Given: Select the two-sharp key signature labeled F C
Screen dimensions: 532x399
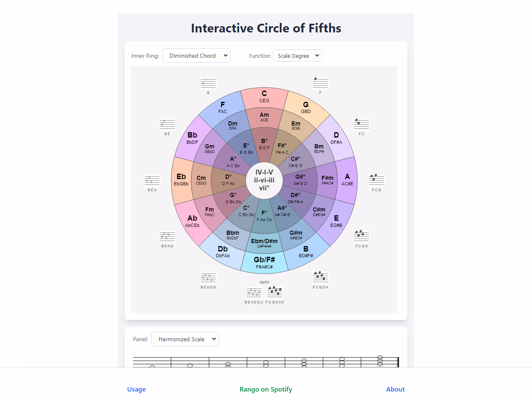Looking at the screenshot, I should pyautogui.click(x=362, y=124).
